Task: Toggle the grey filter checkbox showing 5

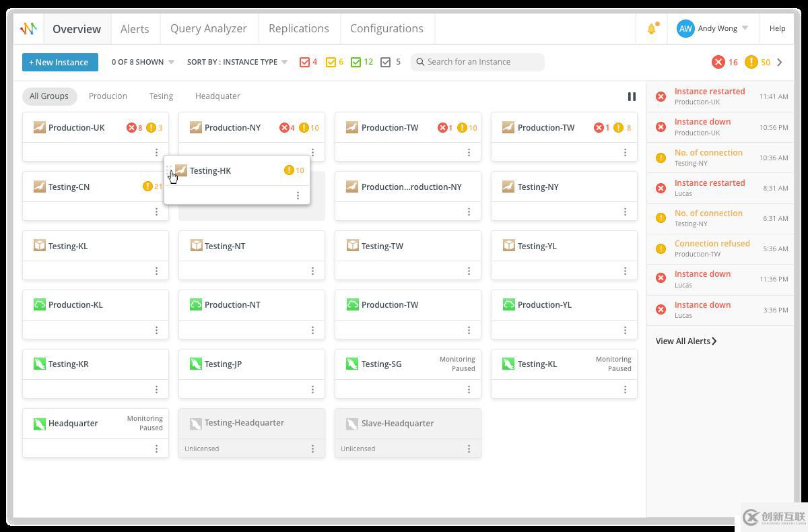Action: click(385, 62)
